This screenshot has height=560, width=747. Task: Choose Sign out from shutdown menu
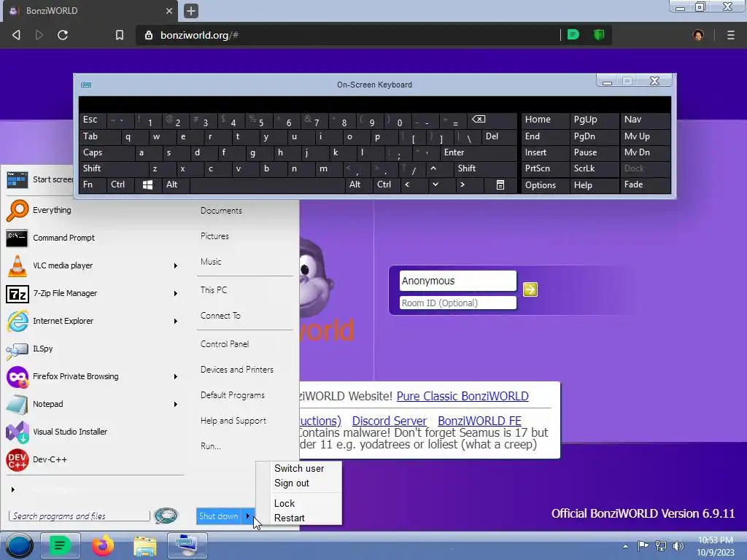[292, 483]
